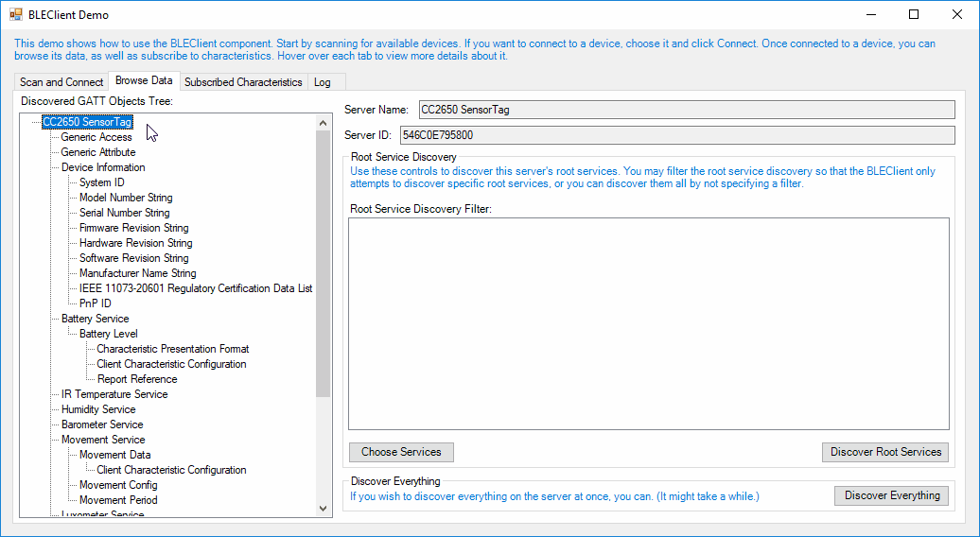
Task: Click the Discover Everything button
Action: tap(892, 495)
